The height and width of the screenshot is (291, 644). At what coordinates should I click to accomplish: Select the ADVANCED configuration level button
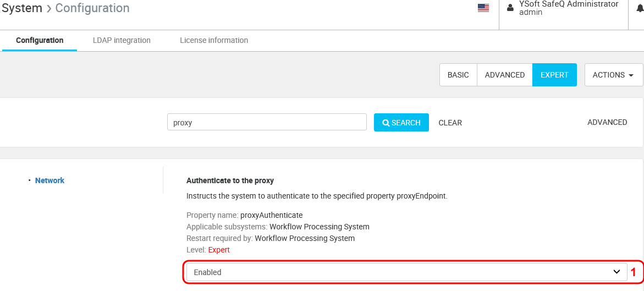(505, 75)
